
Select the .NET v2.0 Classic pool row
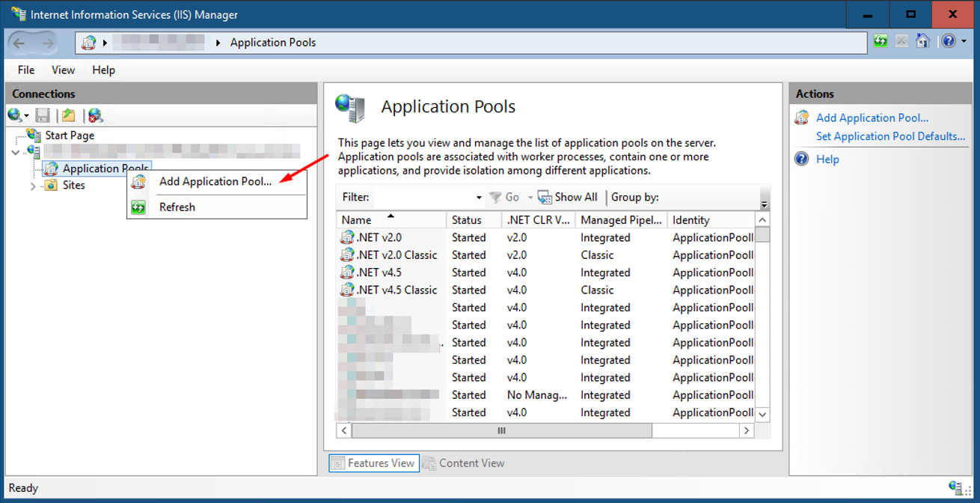(546, 255)
